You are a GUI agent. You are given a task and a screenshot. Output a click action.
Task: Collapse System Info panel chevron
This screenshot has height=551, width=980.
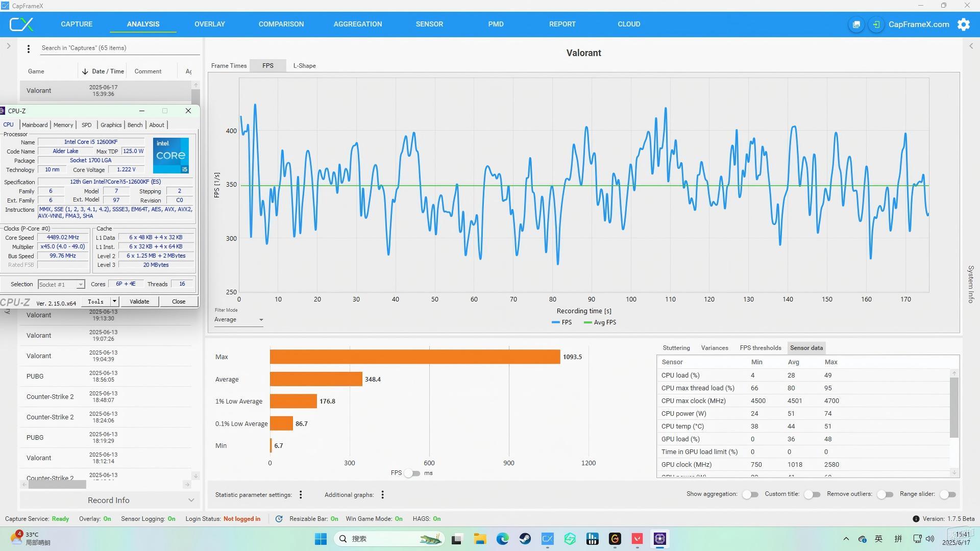tap(971, 46)
